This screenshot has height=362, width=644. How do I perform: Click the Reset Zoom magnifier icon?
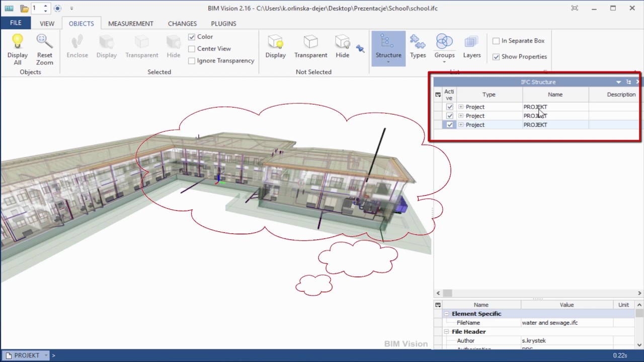point(44,41)
